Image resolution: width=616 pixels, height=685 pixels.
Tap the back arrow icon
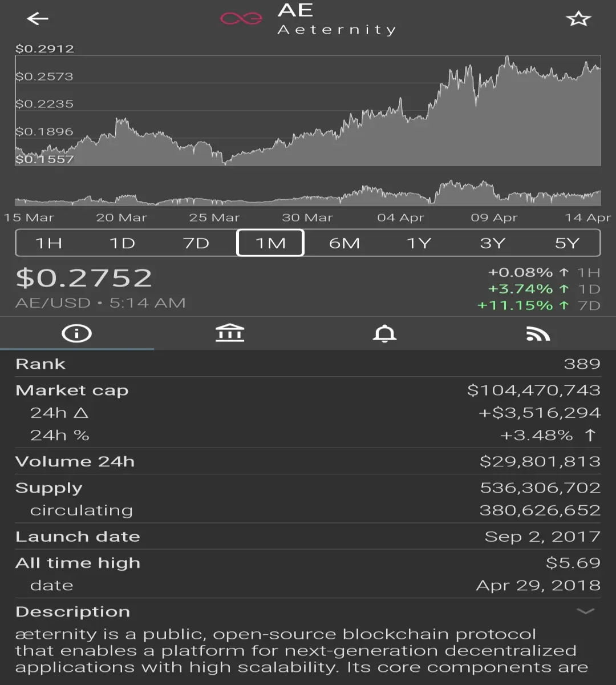pyautogui.click(x=38, y=19)
